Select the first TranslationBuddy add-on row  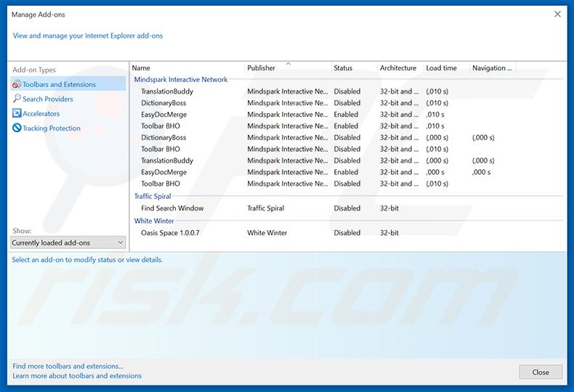pyautogui.click(x=347, y=91)
